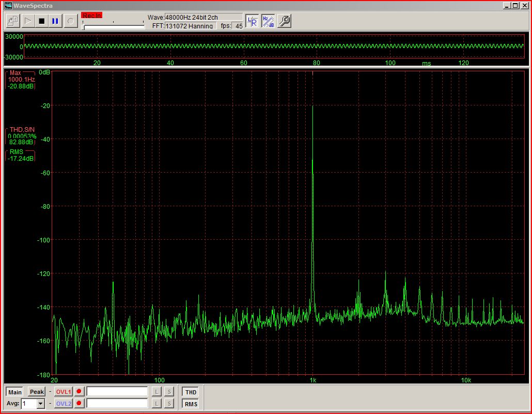Click the L button in OVL1 row
Screen dimensions: 532x414
coord(157,392)
